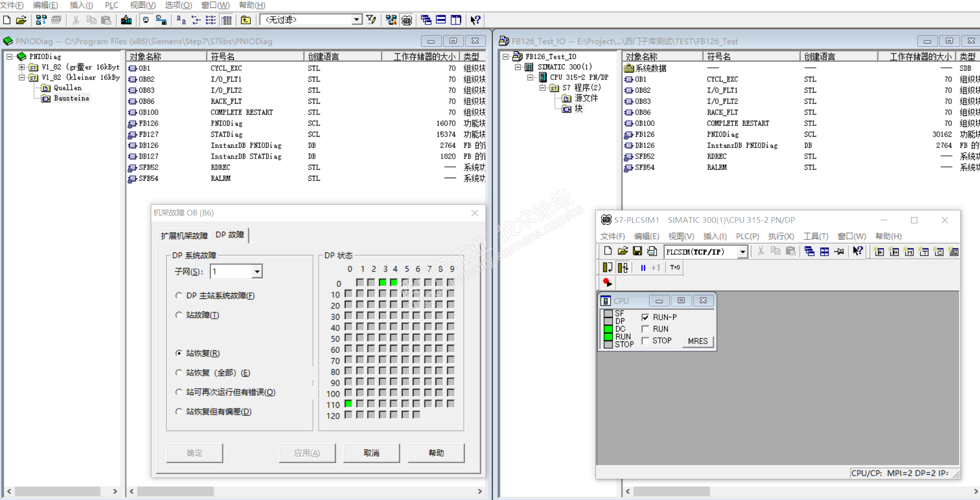This screenshot has height=500, width=980.
Task: Toggle the Simulation On/Off toolbar icon
Action: pyautogui.click(x=407, y=20)
